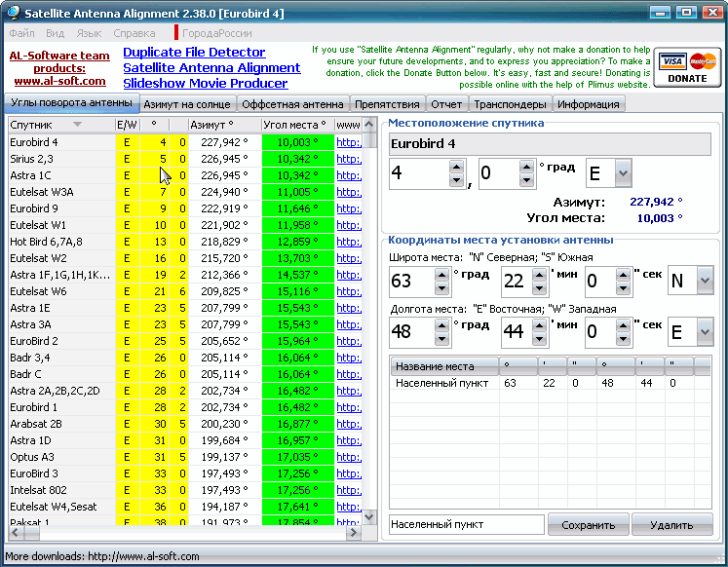Click the place name input field

(x=467, y=525)
